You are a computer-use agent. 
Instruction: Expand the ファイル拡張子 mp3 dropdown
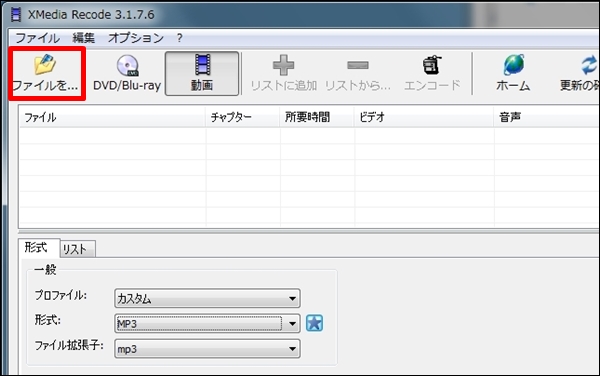click(207, 349)
